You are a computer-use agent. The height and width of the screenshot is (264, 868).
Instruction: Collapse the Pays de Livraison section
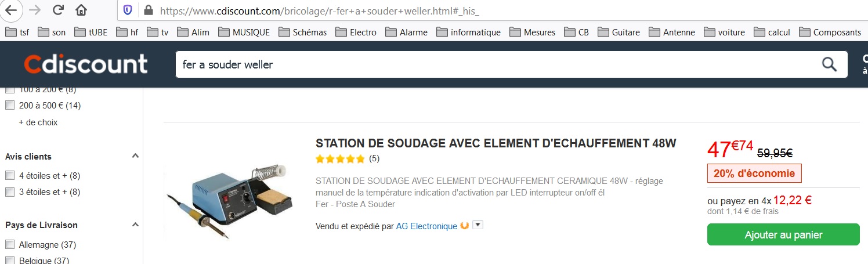(135, 225)
